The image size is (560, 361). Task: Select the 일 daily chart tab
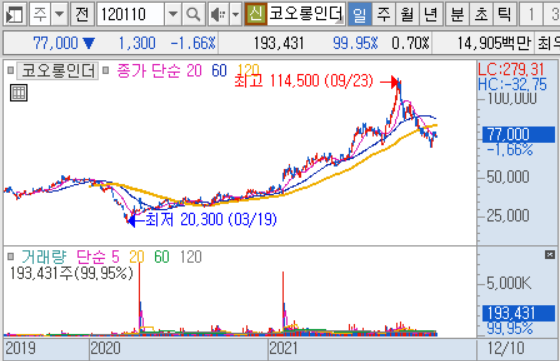tap(359, 15)
